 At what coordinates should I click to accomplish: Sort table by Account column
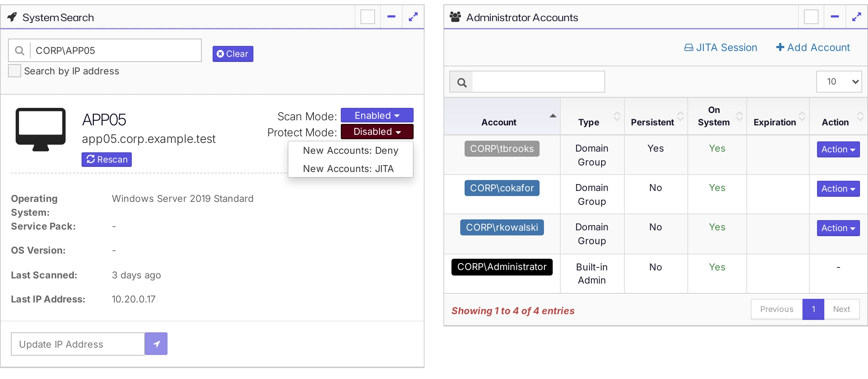pyautogui.click(x=502, y=117)
